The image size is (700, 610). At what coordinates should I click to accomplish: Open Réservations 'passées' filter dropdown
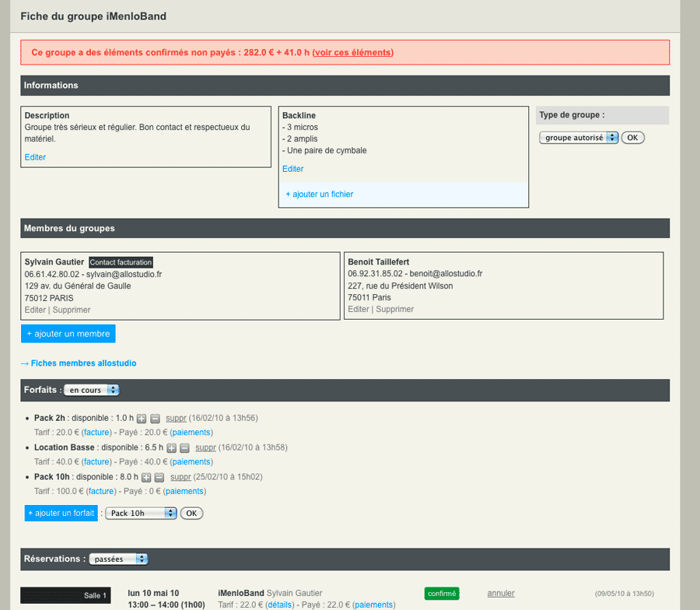point(118,559)
